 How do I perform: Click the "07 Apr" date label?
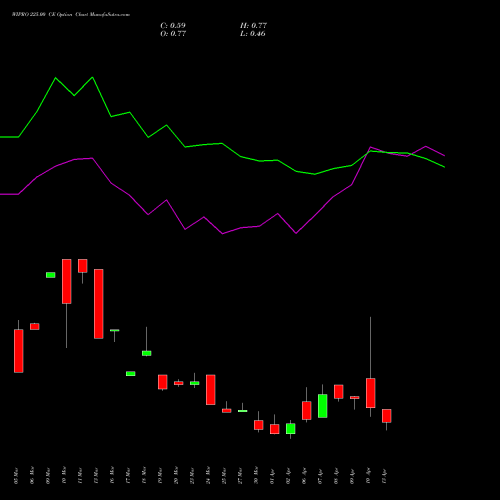[x=320, y=476]
